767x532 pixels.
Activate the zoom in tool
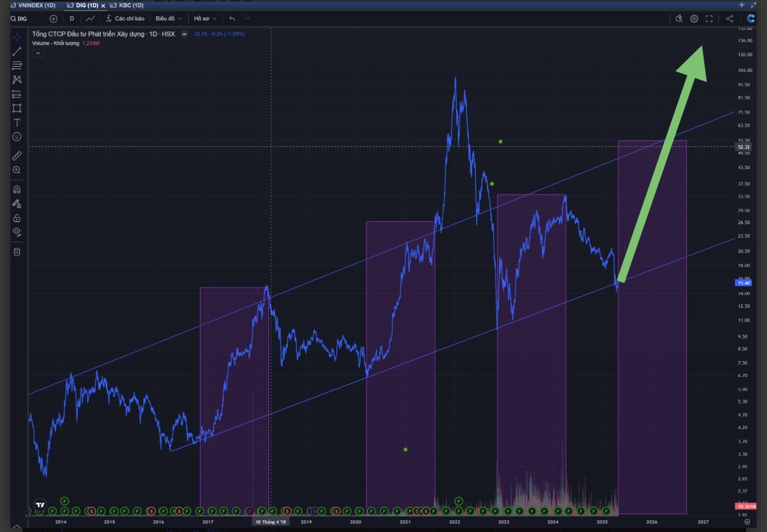(17, 170)
